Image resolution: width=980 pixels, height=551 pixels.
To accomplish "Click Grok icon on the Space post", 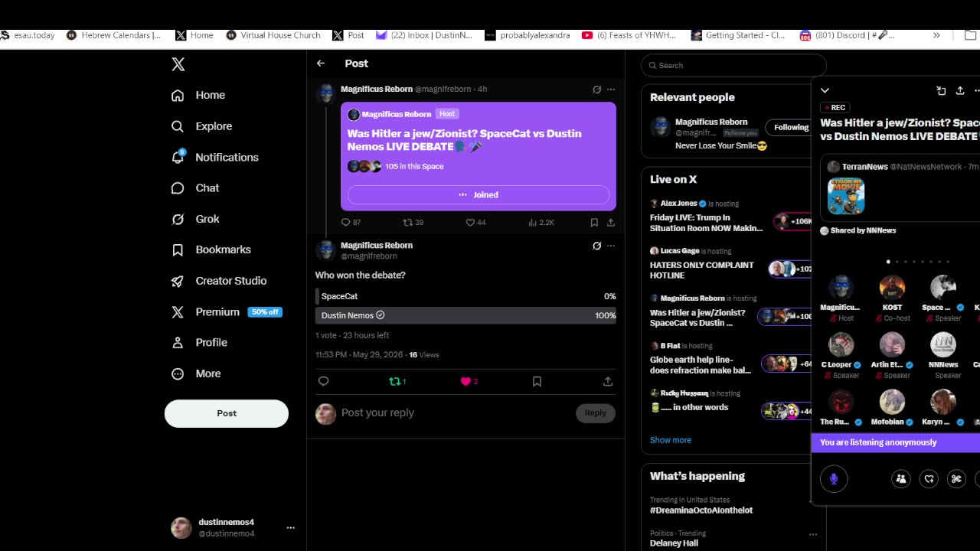I will tap(596, 90).
